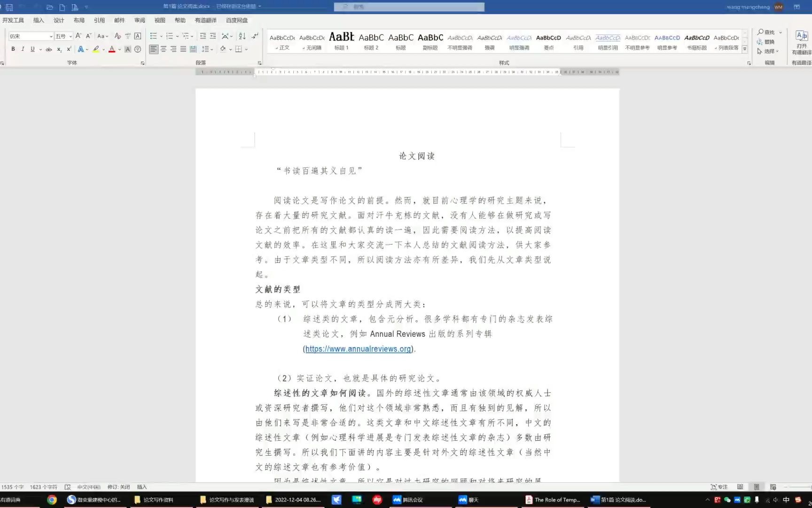812x508 pixels.
Task: Increase font size with grow icon
Action: click(78, 36)
